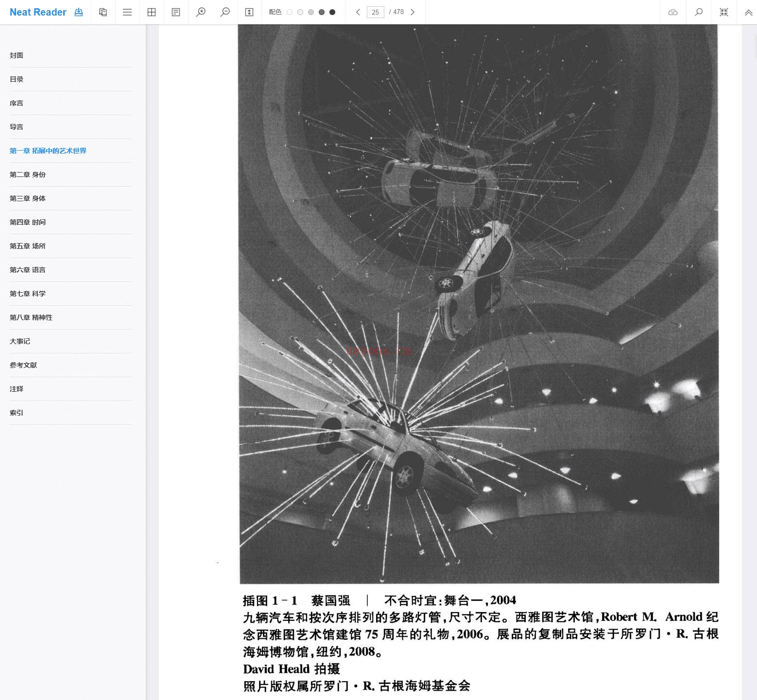Viewport: 757px width, 700px height.
Task: Jump to 第八章 精神性
Action: tap(71, 317)
